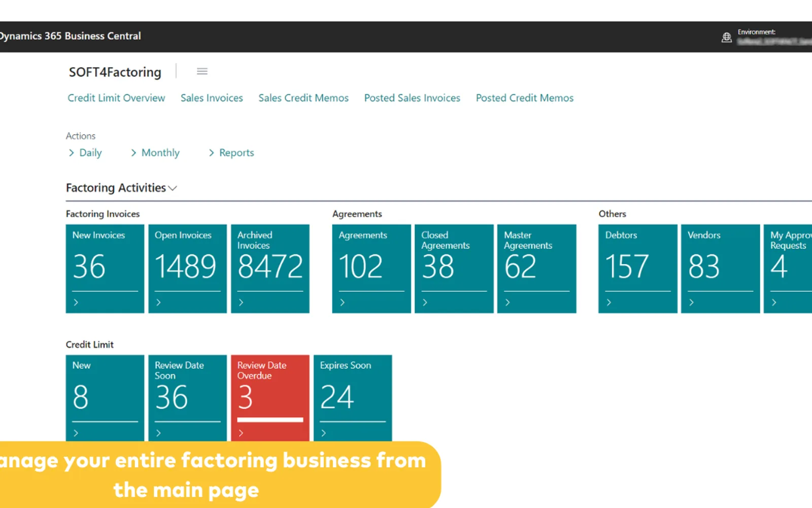Click the arrow on Review Date Soon tile
The width and height of the screenshot is (812, 508).
[158, 433]
